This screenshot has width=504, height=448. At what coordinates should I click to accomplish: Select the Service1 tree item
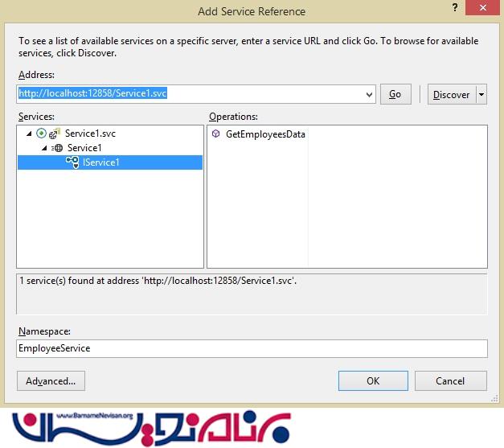tap(84, 148)
